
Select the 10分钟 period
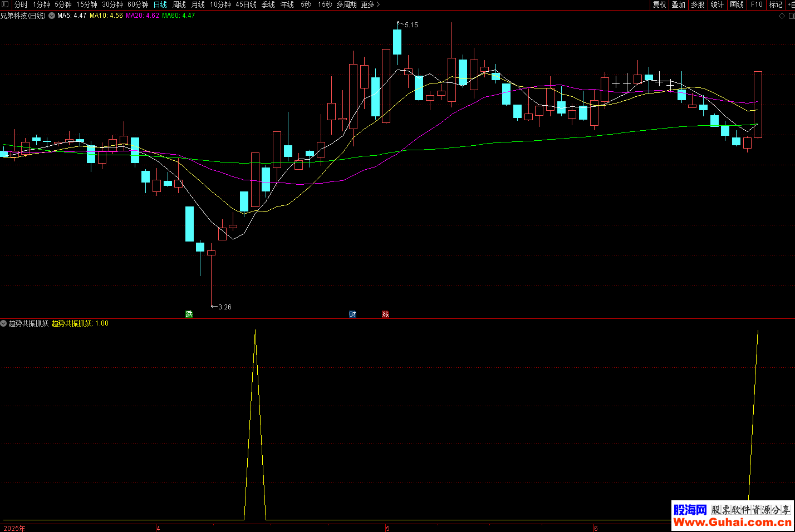(220, 4)
